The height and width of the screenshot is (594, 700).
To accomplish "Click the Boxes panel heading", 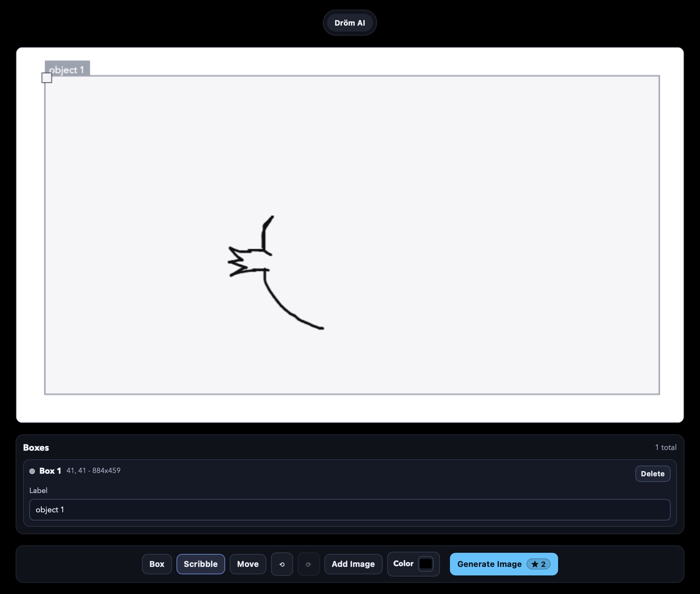I will click(x=36, y=448).
